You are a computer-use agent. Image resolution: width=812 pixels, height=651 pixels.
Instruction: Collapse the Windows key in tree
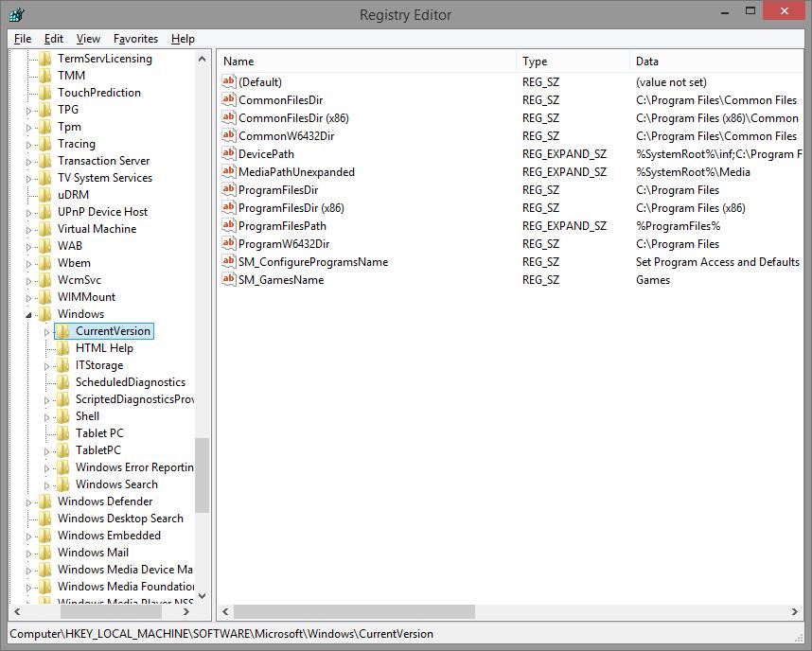pyautogui.click(x=28, y=314)
